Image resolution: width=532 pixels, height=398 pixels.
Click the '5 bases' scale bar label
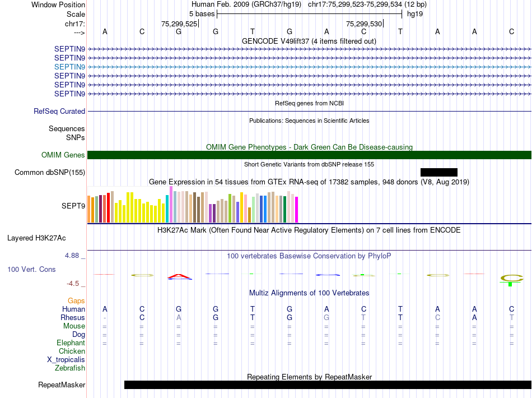pos(202,14)
